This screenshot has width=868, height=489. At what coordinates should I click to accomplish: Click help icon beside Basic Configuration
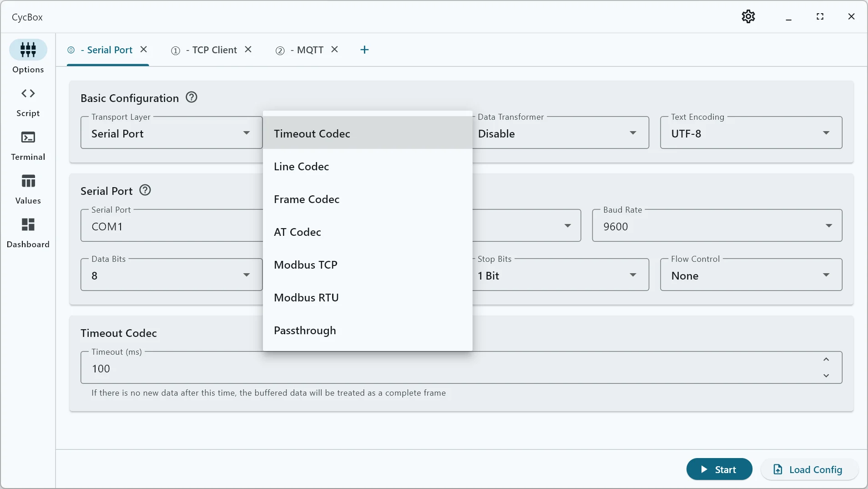click(x=192, y=97)
